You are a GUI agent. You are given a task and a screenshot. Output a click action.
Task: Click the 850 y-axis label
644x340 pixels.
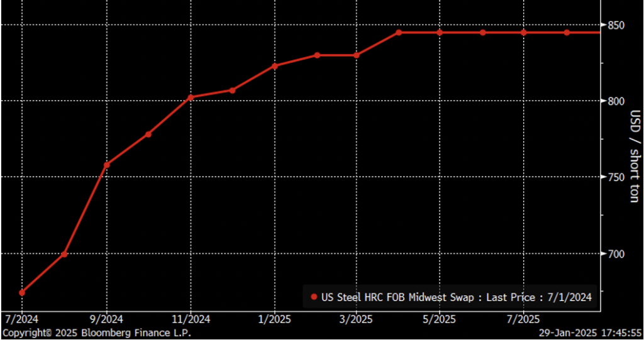pos(618,25)
